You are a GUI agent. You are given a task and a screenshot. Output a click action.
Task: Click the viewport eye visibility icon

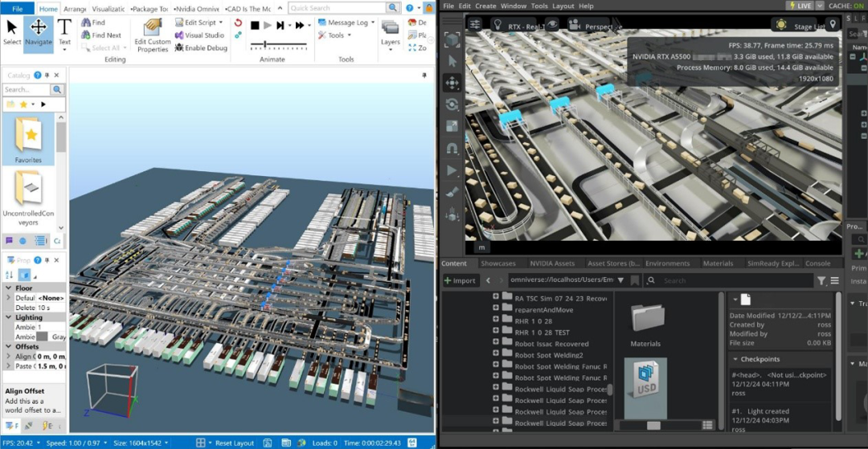tap(553, 25)
